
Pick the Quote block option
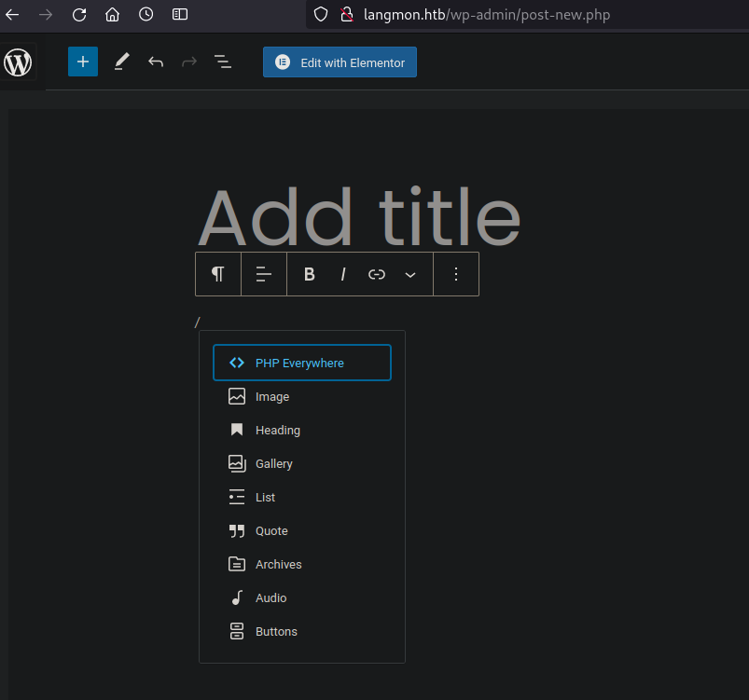pyautogui.click(x=302, y=531)
